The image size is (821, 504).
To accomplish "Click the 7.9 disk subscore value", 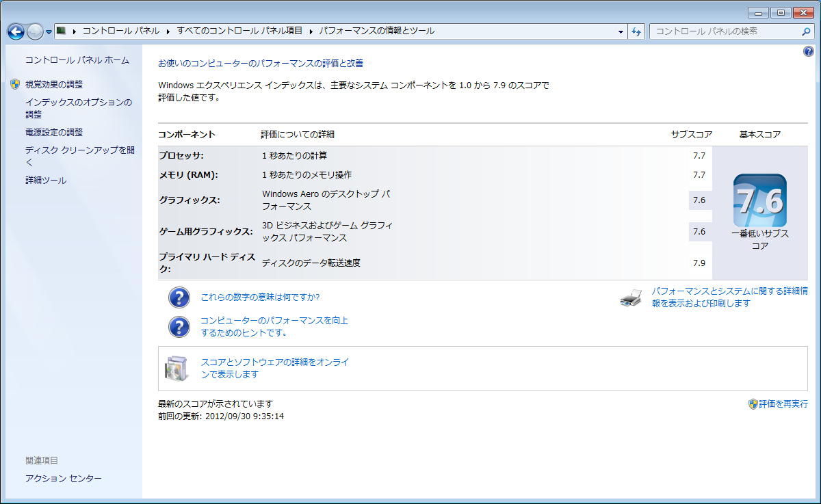I will [x=699, y=263].
